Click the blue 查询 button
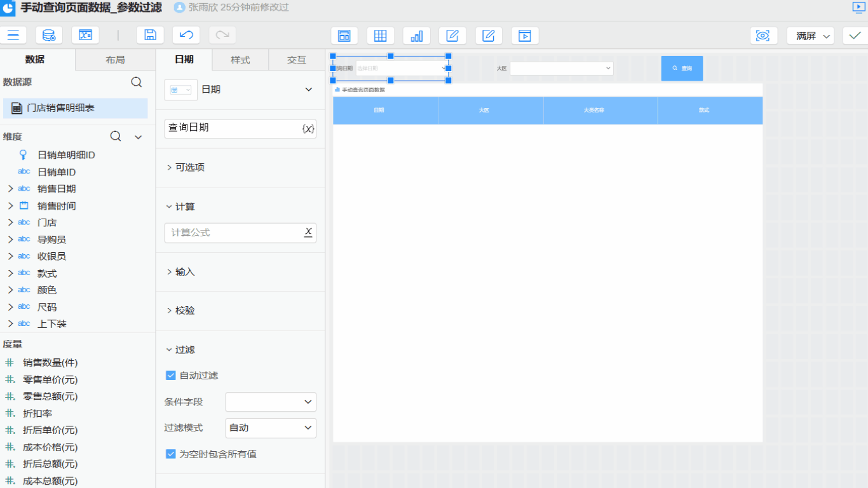 (682, 68)
